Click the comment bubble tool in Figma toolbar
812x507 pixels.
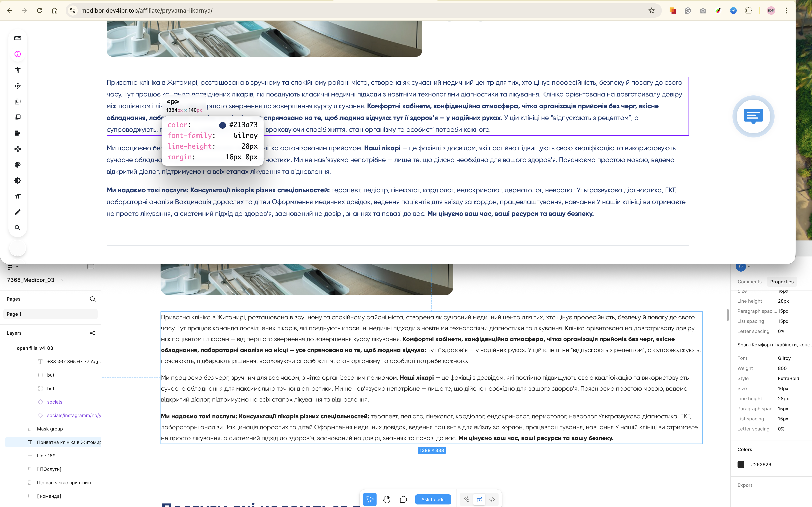tap(403, 499)
